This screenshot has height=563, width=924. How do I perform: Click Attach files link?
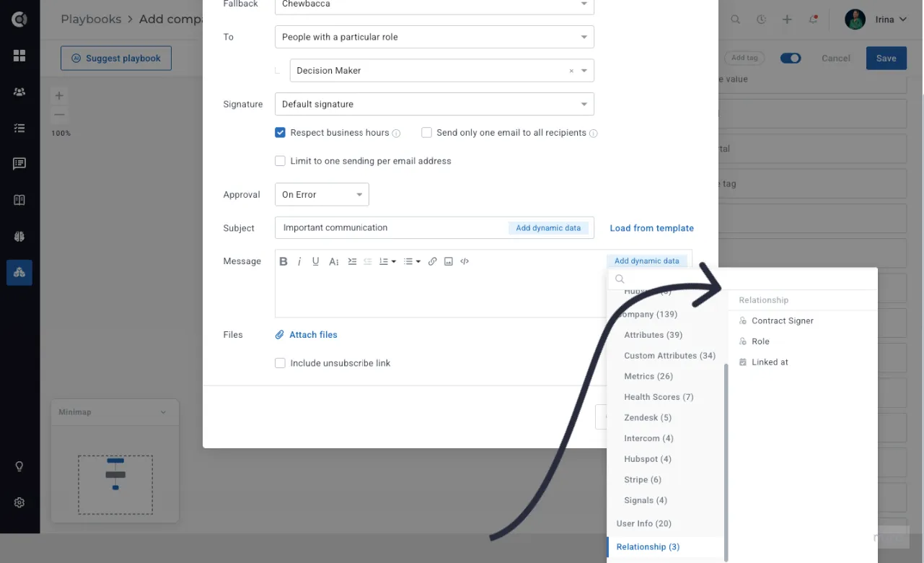tap(307, 335)
